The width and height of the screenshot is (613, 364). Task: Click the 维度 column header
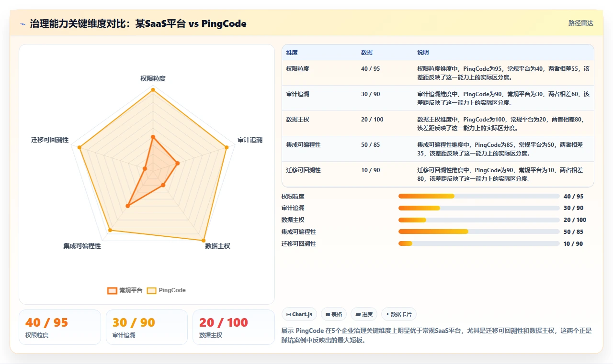[x=292, y=52]
